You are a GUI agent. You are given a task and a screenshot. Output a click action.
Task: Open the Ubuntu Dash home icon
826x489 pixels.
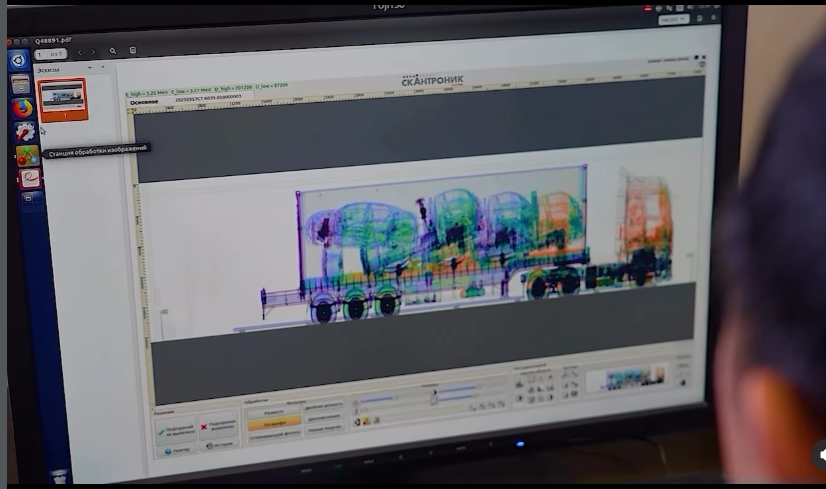coord(19,61)
